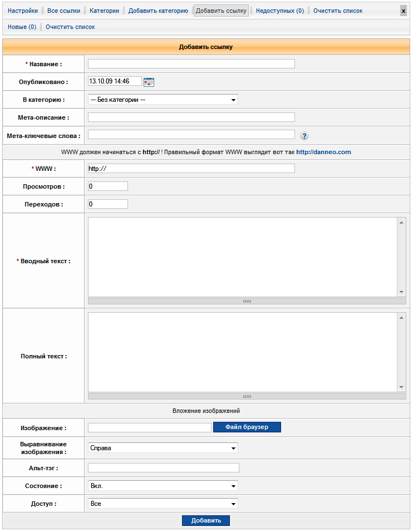Expand the category dropdown
This screenshot has height=532, width=413.
[x=163, y=100]
